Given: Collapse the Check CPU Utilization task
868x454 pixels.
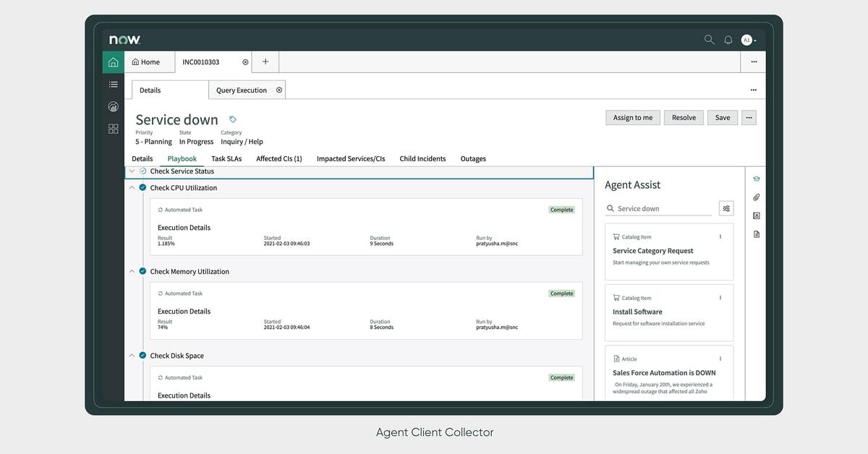Looking at the screenshot, I should coord(132,187).
